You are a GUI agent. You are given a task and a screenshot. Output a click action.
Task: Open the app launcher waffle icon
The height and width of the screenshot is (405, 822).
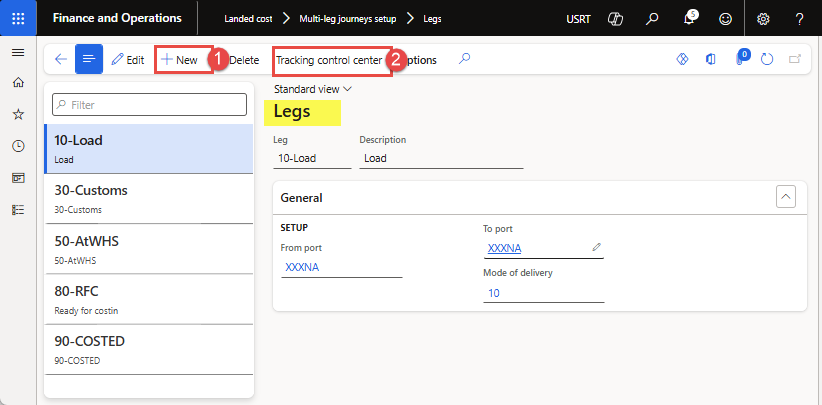point(18,18)
